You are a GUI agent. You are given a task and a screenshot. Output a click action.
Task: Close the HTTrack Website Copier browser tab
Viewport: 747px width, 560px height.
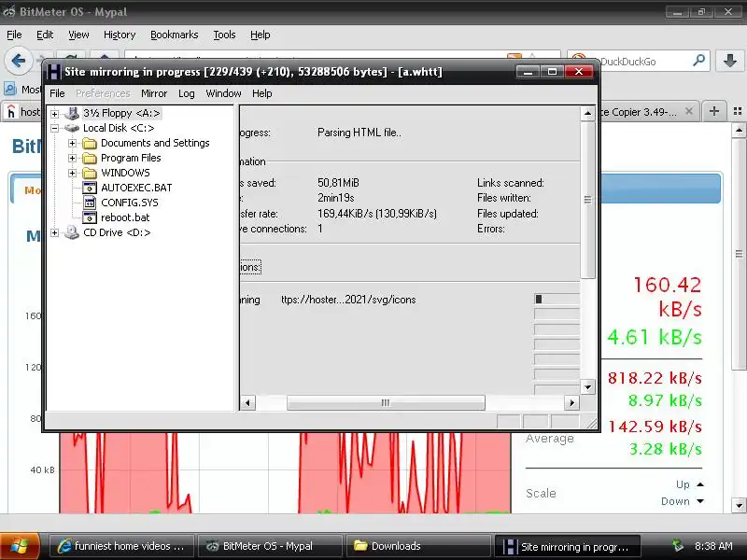click(x=689, y=111)
